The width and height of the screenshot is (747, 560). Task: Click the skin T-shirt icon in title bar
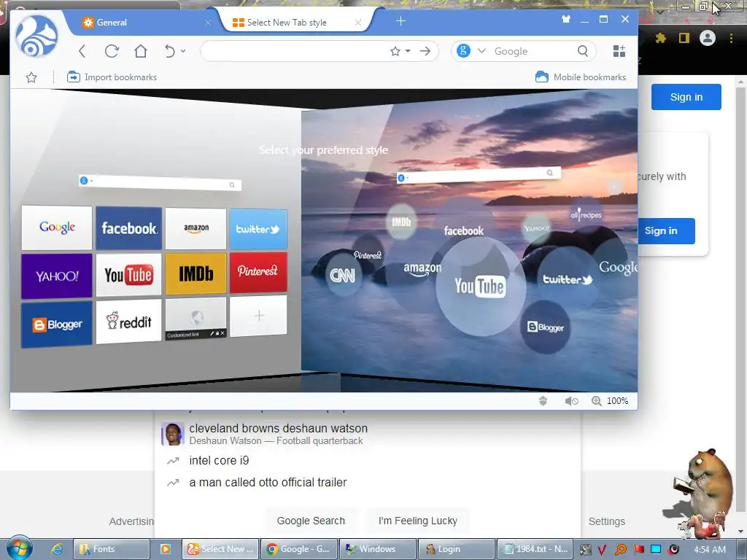pyautogui.click(x=566, y=20)
